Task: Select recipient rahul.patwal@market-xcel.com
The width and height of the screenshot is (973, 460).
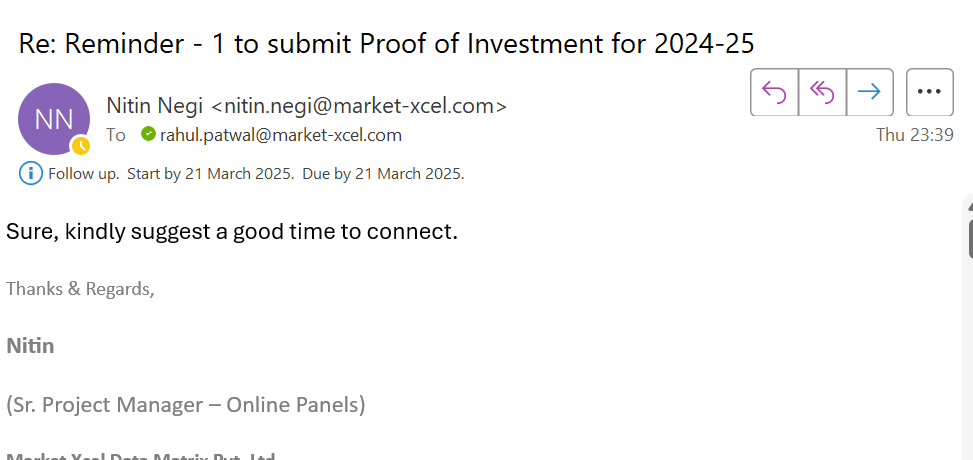Action: pos(280,135)
